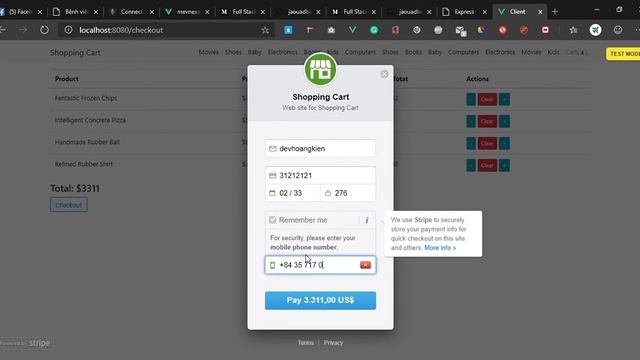Click Clear for Fantastic Frozen Chips
Screen dimensions: 640x360
[487, 99]
